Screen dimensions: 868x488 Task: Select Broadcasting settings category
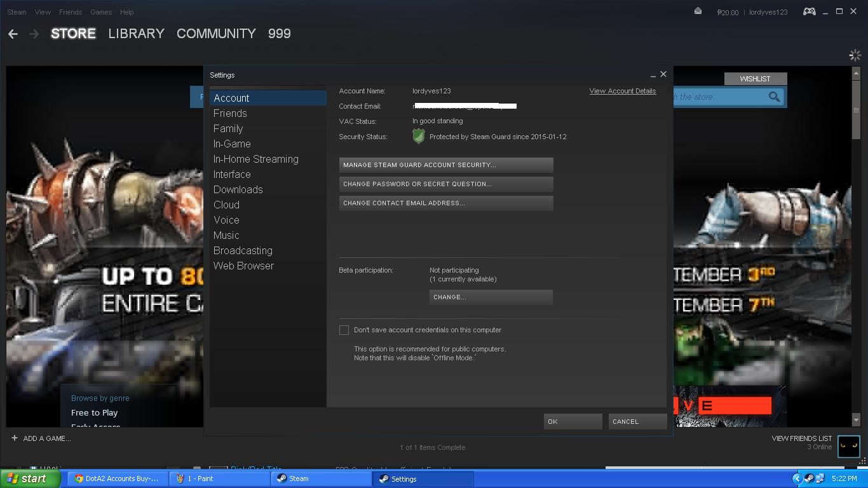point(268,250)
